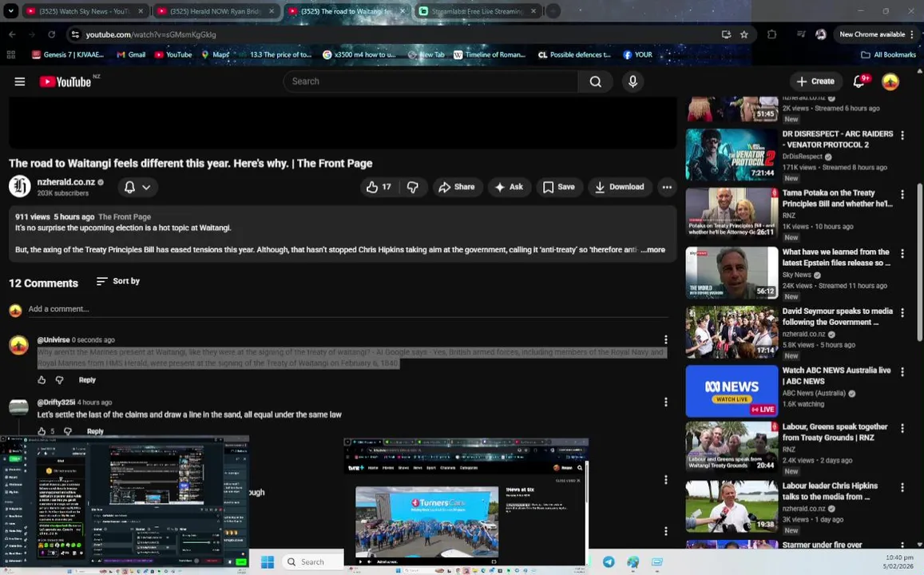Open options for DR DISRESPECT video

tap(902, 136)
